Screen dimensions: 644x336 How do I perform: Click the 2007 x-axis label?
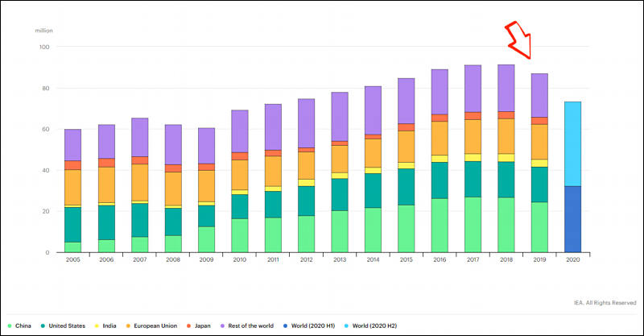click(x=139, y=260)
